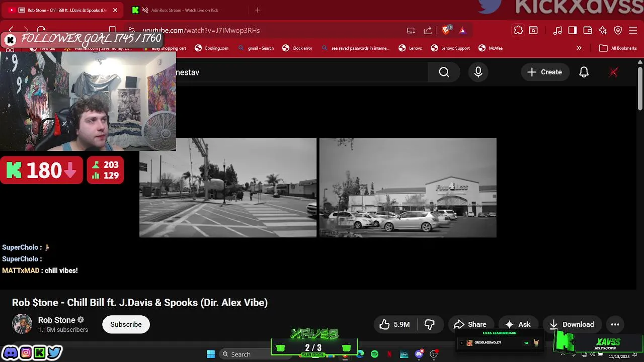Open the Windows Start menu

[211, 354]
